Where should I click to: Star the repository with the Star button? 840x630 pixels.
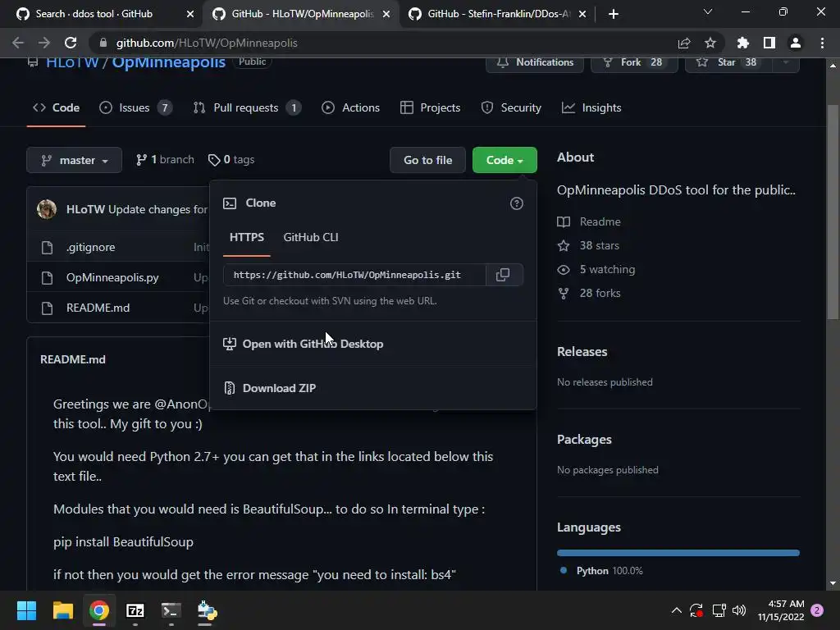click(x=728, y=62)
